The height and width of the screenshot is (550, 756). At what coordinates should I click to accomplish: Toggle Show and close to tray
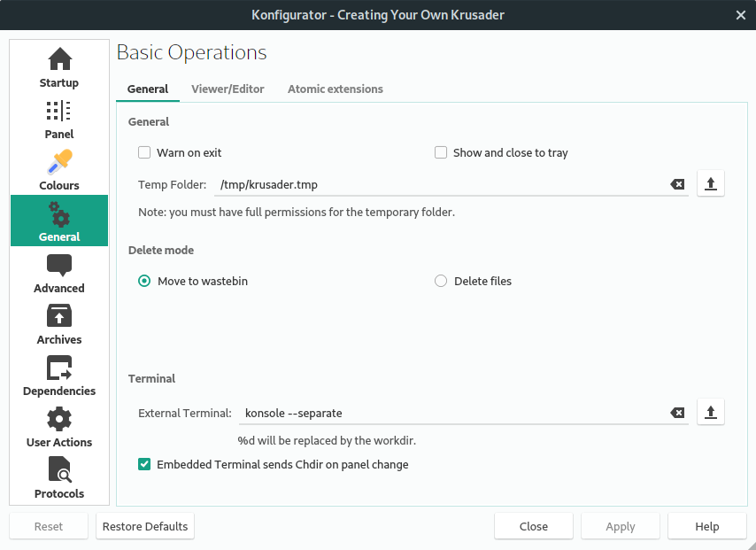(x=441, y=152)
